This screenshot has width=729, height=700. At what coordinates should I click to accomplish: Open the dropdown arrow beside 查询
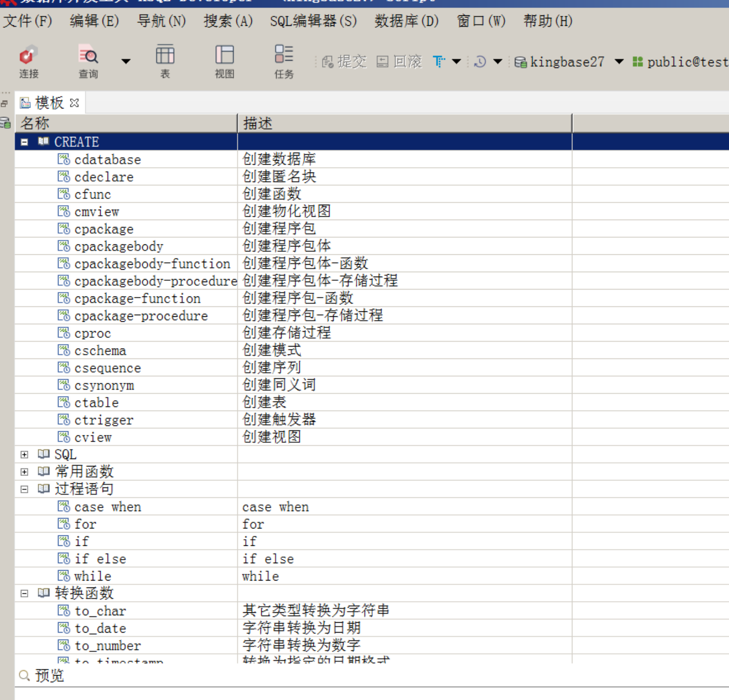(x=126, y=61)
